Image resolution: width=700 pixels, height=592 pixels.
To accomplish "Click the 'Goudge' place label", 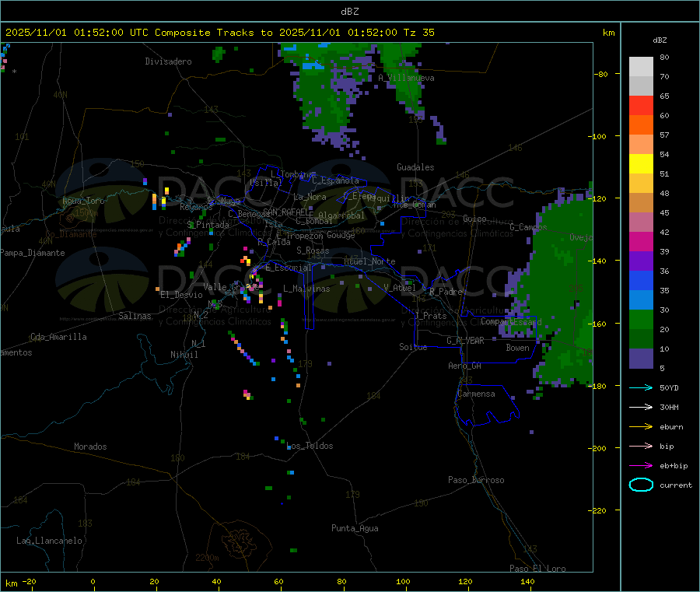I will coord(341,235).
